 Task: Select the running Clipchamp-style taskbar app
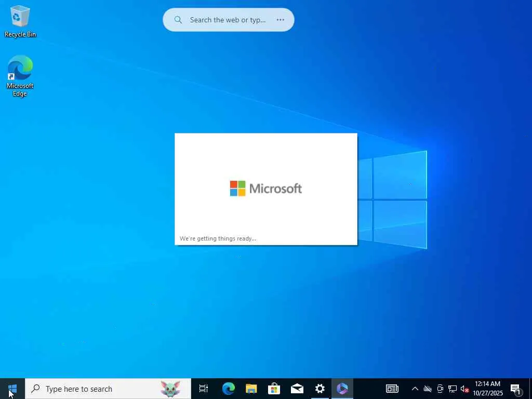(342, 389)
